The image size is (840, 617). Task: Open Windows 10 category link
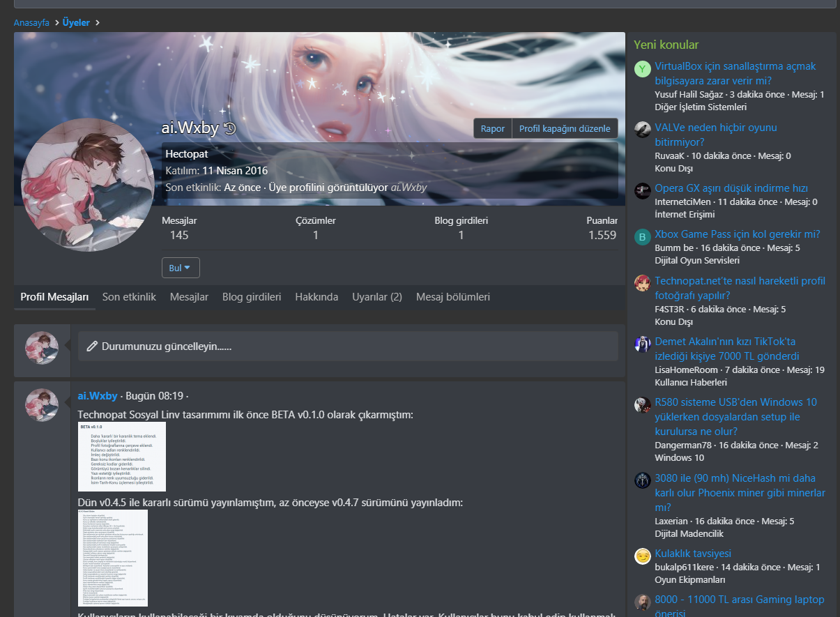click(679, 458)
